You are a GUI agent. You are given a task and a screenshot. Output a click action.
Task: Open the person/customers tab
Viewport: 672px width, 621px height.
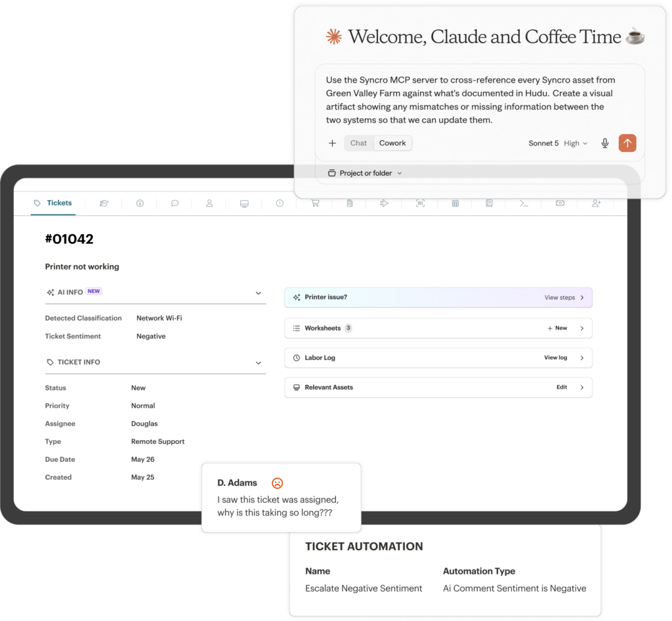point(209,203)
